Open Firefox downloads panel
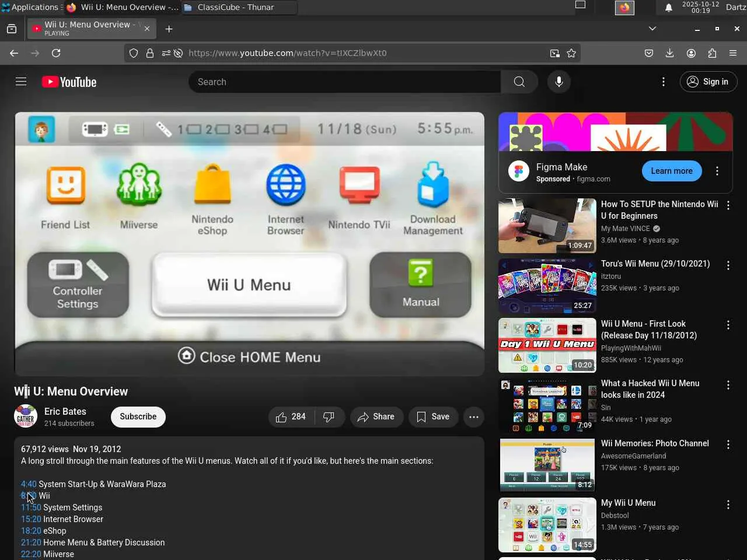The width and height of the screenshot is (747, 560). 669,53
